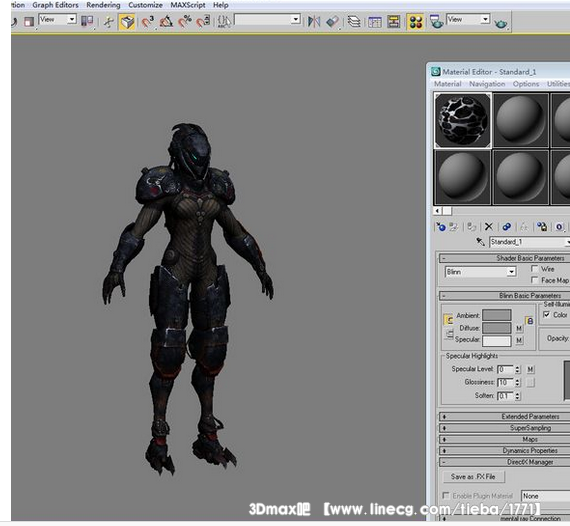Click Reset Map/Material X icon

(489, 227)
